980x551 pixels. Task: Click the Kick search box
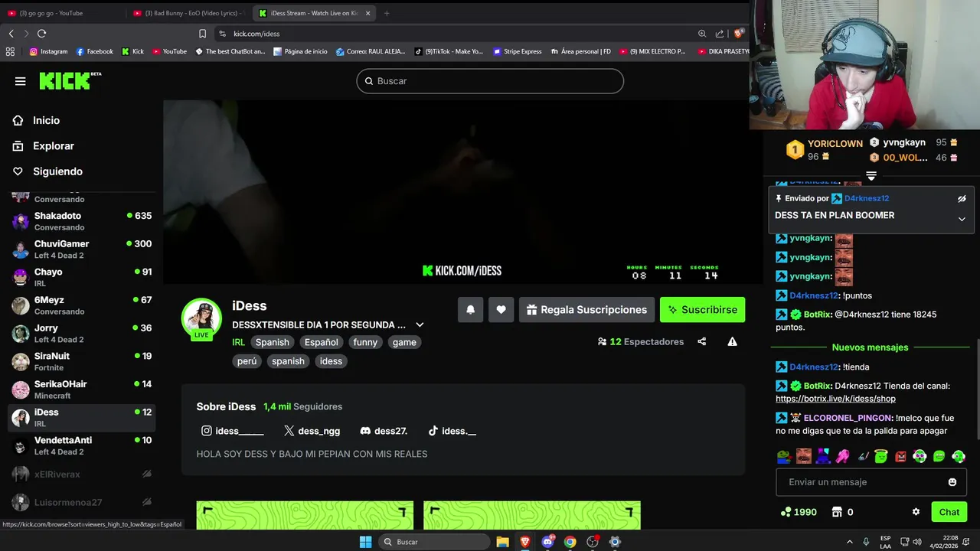pos(490,81)
